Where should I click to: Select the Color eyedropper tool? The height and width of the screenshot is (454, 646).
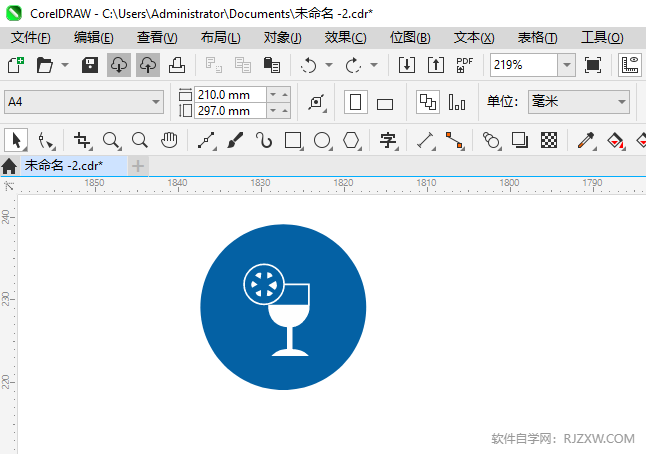pyautogui.click(x=586, y=140)
